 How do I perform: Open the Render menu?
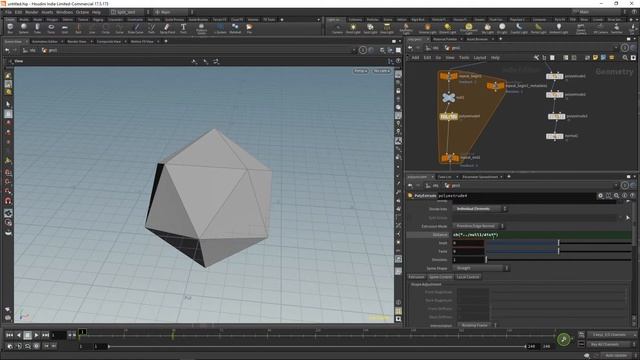(x=31, y=12)
